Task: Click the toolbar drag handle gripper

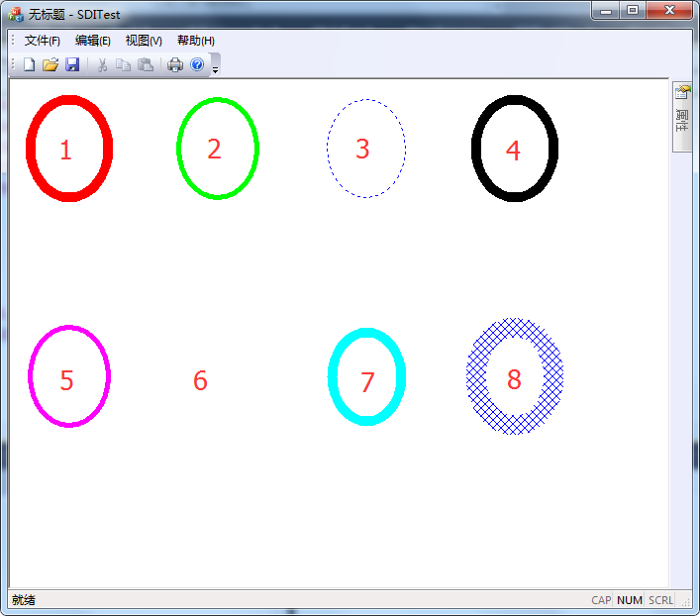Action: (x=13, y=64)
